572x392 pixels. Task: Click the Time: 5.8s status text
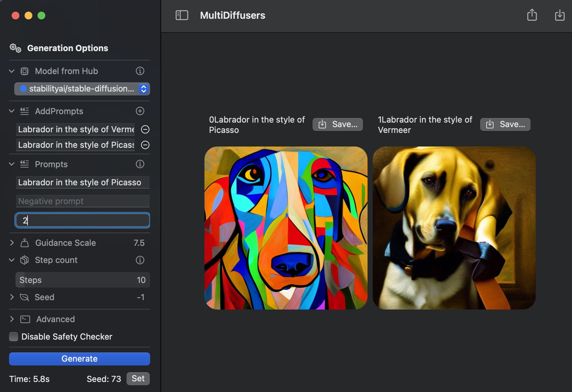coord(29,379)
